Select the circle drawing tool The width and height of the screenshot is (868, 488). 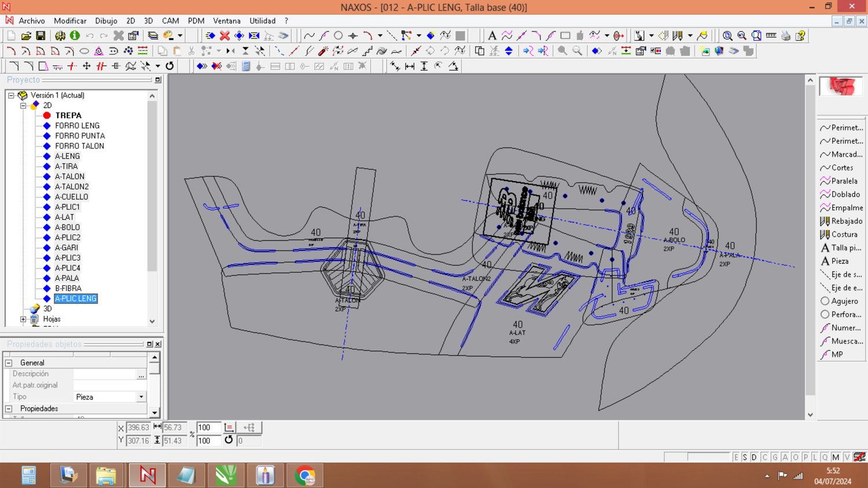(x=339, y=36)
